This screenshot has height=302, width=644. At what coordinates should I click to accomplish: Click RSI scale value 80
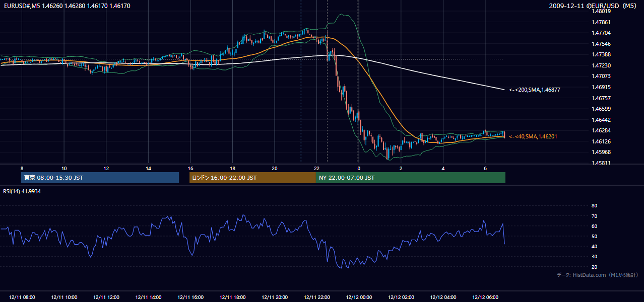594,206
